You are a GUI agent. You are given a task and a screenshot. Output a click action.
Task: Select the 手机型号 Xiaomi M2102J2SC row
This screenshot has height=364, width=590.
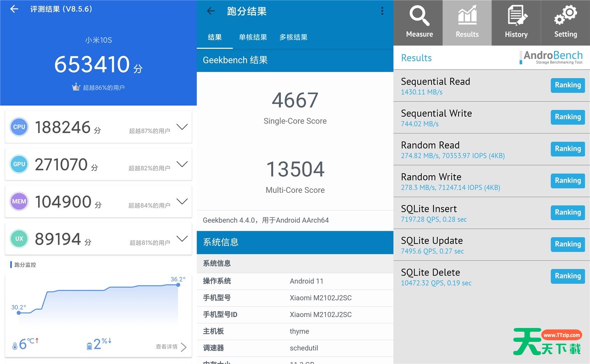[295, 298]
